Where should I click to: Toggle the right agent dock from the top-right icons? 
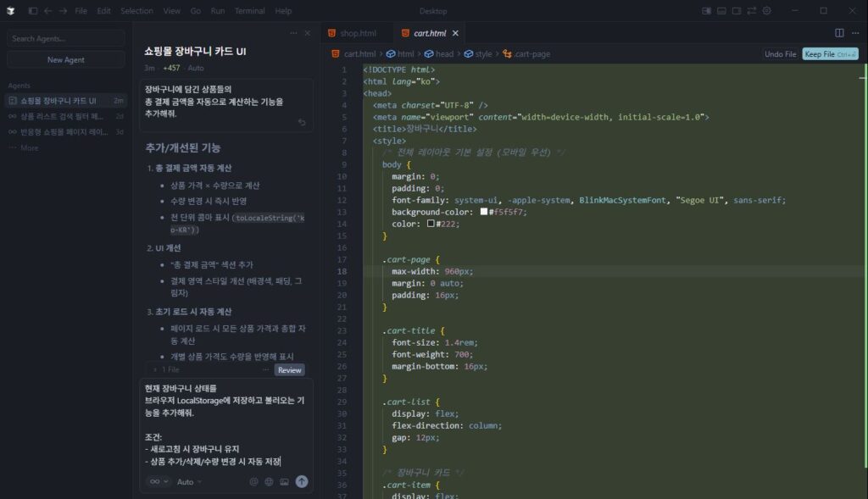[736, 11]
